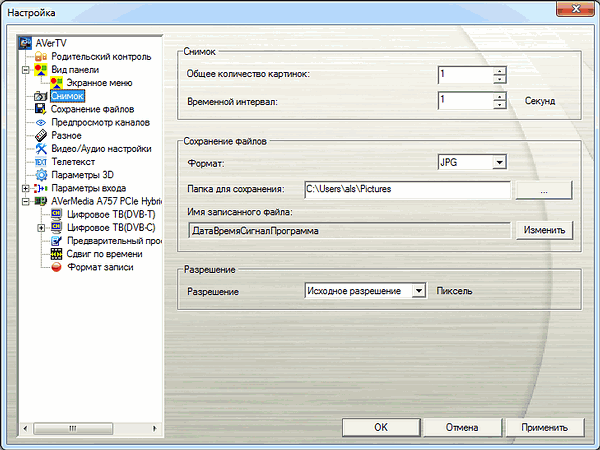Screen dimensions: 600x450
Task: Click the Телетекст TEXT icon
Action: (41, 162)
